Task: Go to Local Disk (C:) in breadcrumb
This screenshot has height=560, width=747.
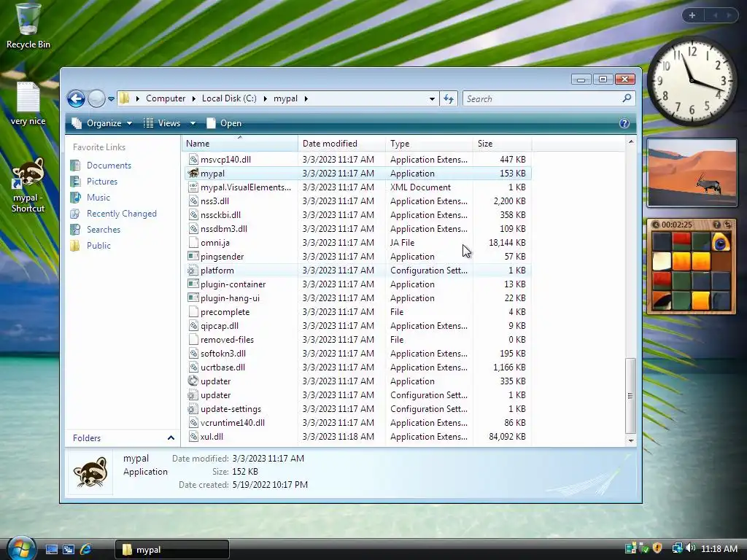Action: 229,98
